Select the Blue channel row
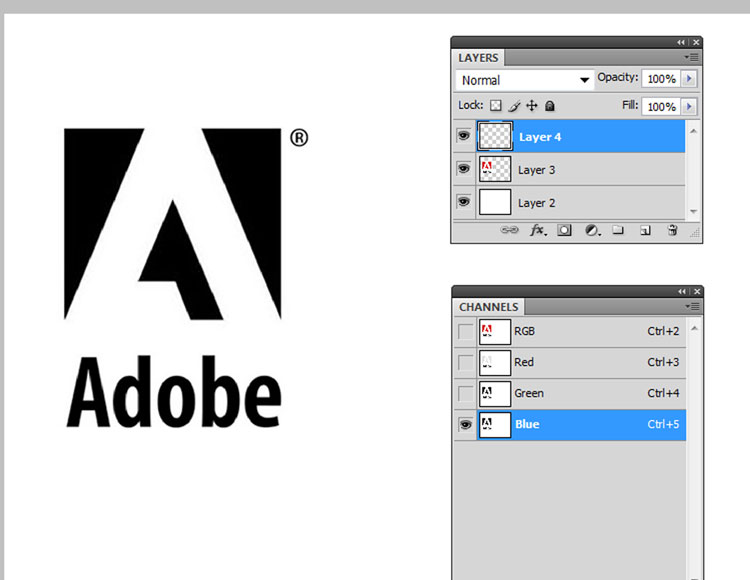 [x=570, y=425]
